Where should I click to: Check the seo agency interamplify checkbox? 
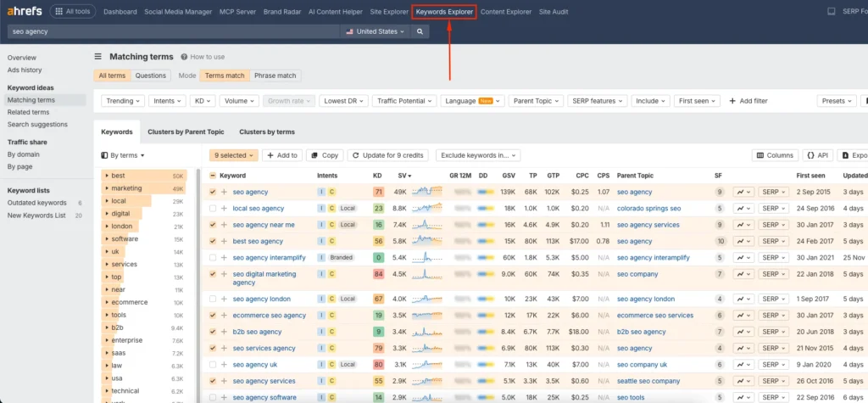213,258
